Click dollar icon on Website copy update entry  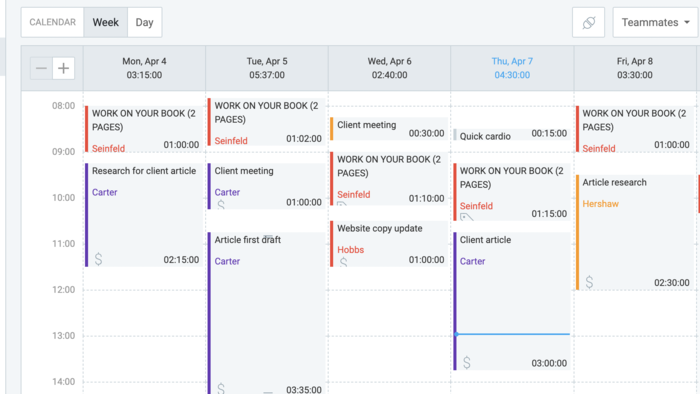pos(343,262)
